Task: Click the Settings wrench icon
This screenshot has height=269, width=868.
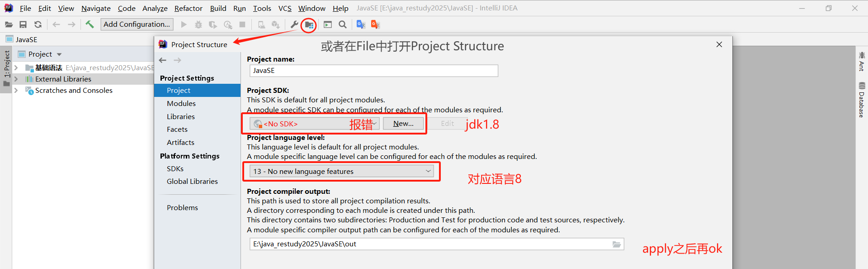Action: point(294,24)
